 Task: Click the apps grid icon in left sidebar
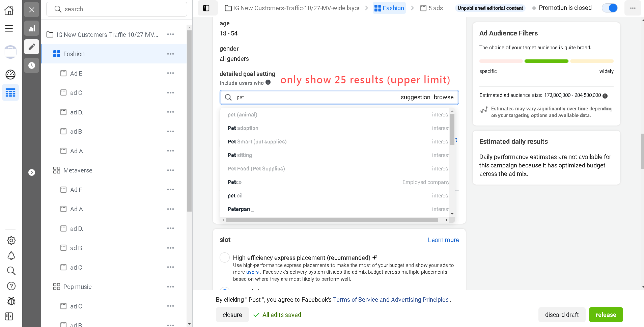(x=10, y=92)
